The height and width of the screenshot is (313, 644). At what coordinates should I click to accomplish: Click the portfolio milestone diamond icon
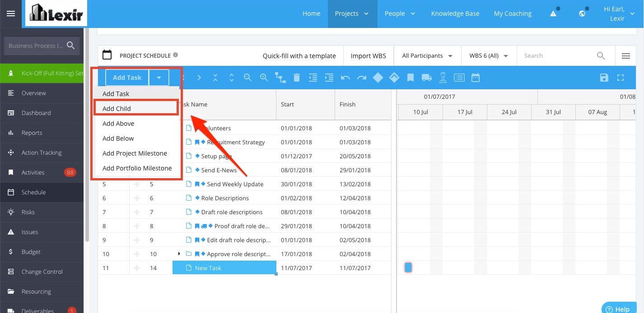click(x=394, y=78)
